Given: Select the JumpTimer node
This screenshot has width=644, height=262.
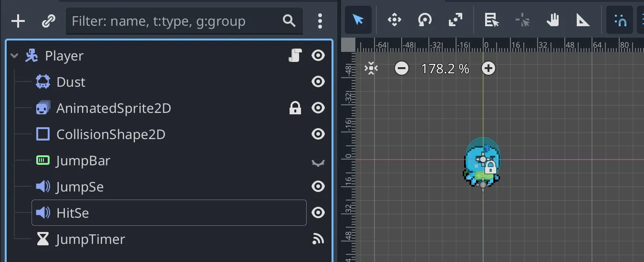Looking at the screenshot, I should pos(90,239).
